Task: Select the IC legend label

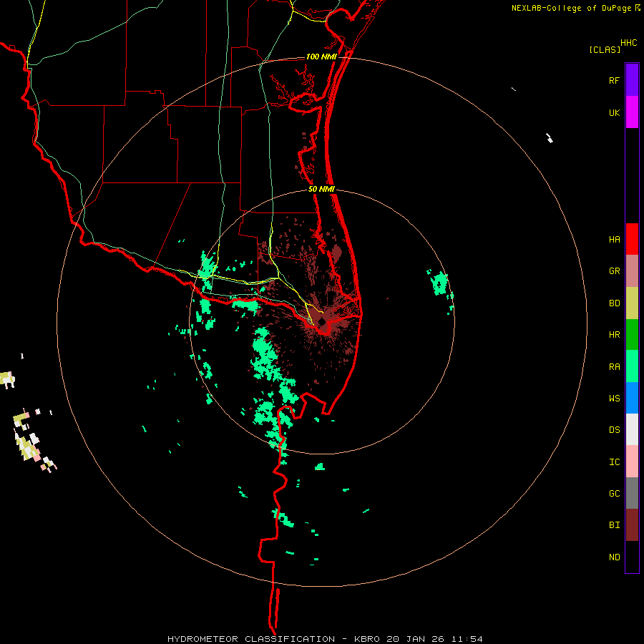Action: click(614, 462)
